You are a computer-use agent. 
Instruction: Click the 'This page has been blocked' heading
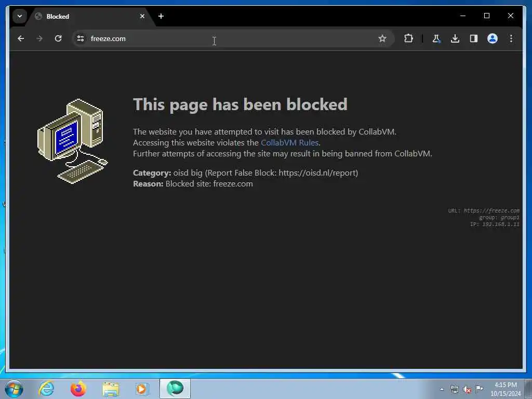[240, 104]
